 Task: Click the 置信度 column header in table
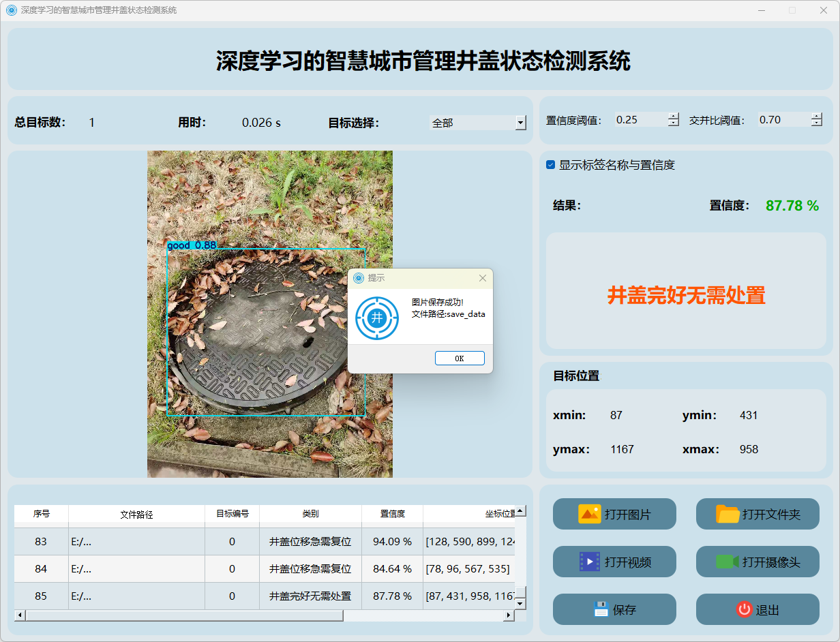(392, 514)
